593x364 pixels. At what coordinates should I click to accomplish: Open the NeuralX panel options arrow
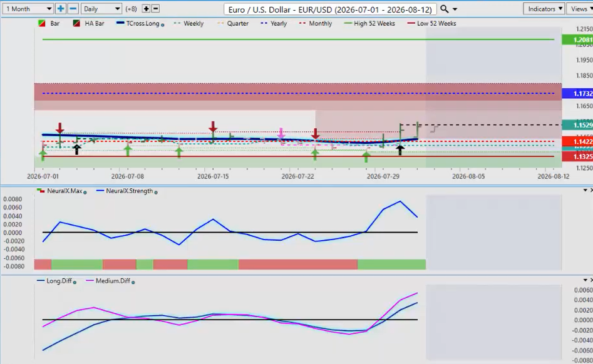[585, 190]
